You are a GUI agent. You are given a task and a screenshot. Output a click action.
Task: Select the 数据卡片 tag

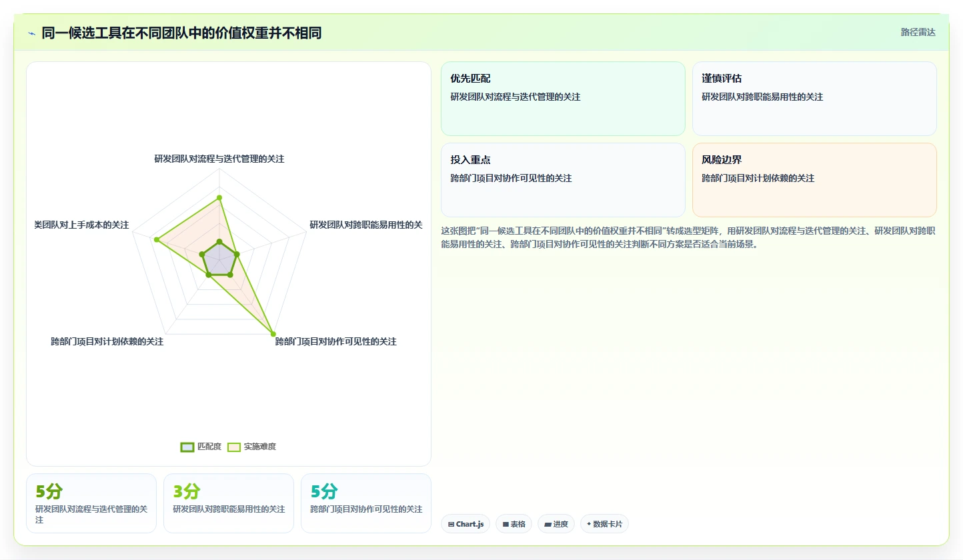(x=604, y=524)
